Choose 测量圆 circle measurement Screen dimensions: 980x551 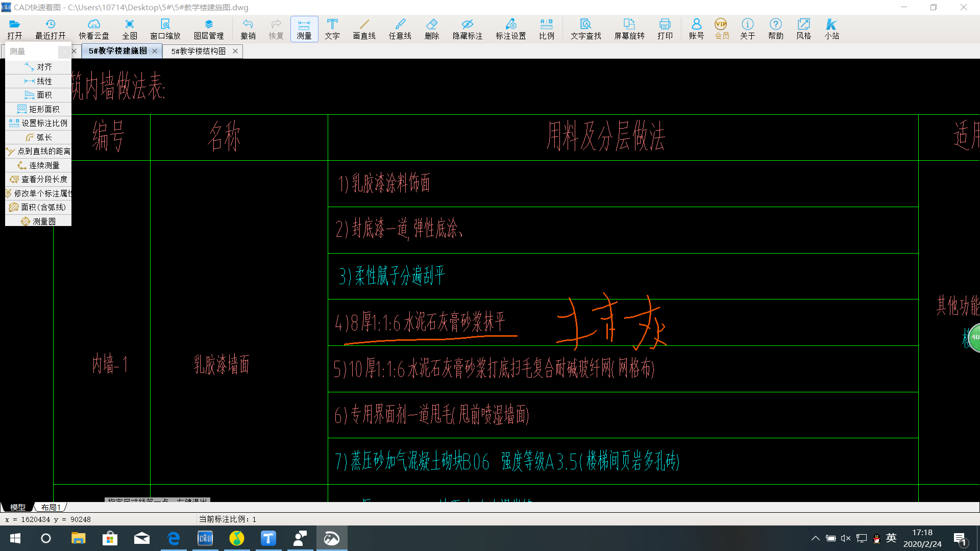38,221
